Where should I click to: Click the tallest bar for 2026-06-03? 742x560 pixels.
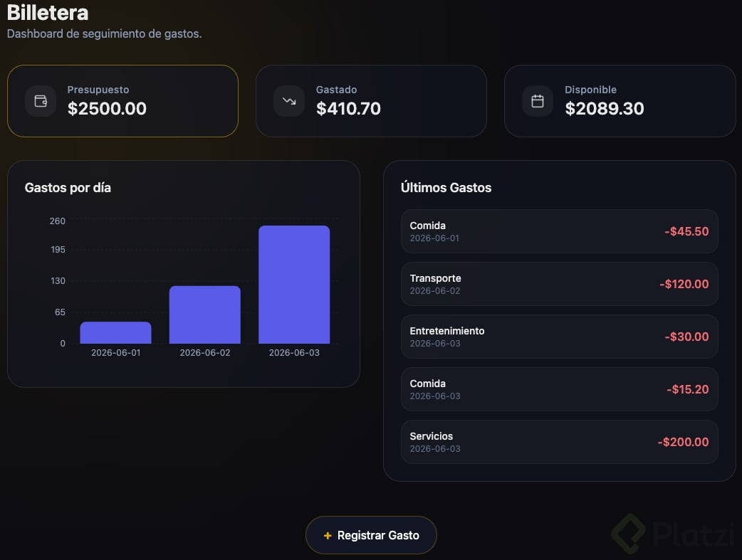point(294,284)
